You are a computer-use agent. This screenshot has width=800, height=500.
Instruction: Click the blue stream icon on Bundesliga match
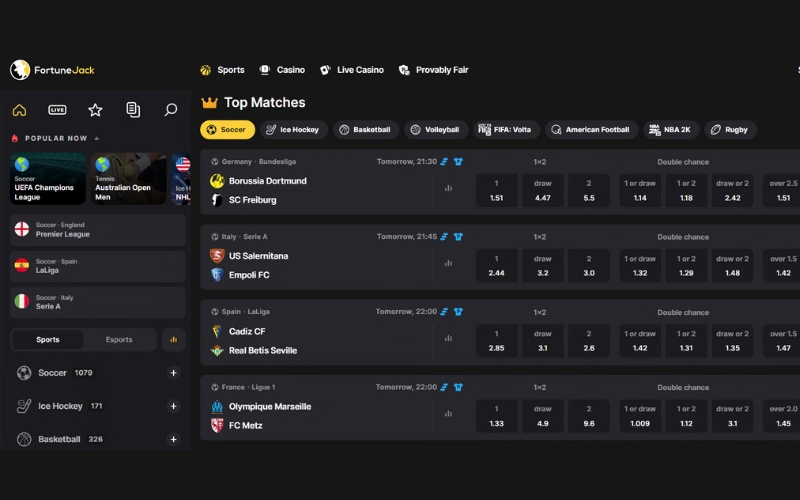click(x=444, y=162)
